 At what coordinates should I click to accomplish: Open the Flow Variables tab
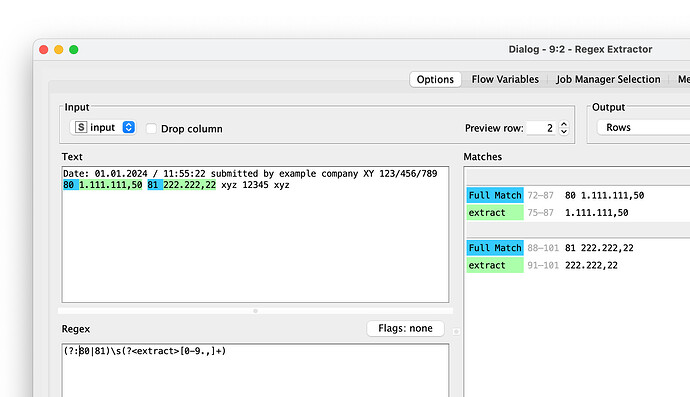[505, 79]
